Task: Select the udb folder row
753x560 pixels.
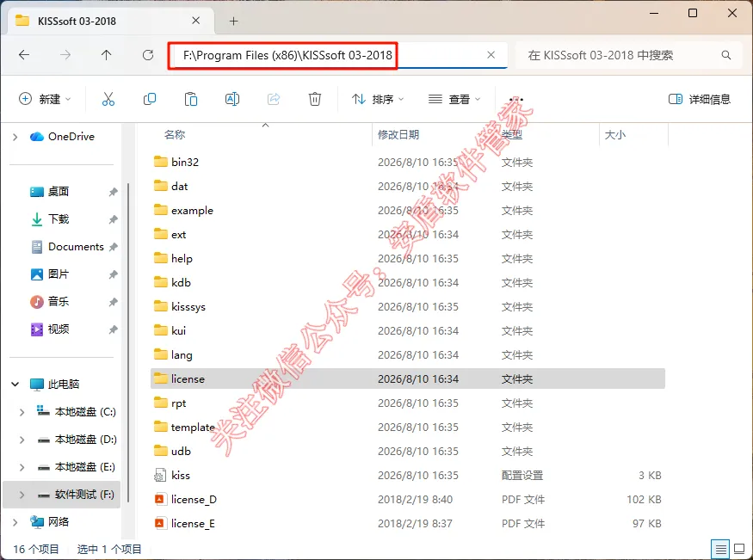Action: click(407, 451)
